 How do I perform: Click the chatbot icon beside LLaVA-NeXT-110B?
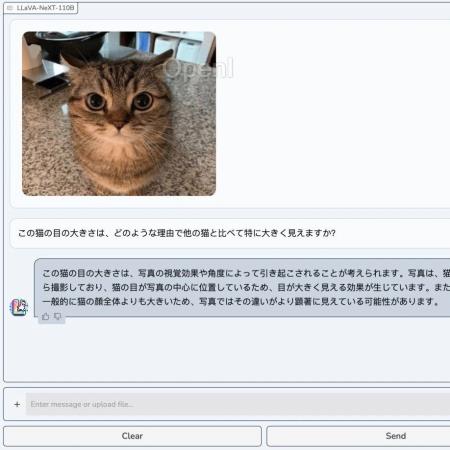pos(10,8)
